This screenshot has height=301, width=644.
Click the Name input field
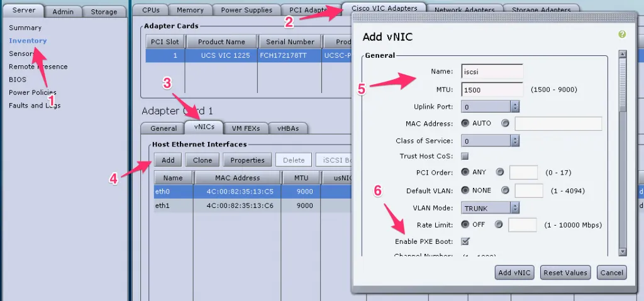(492, 72)
